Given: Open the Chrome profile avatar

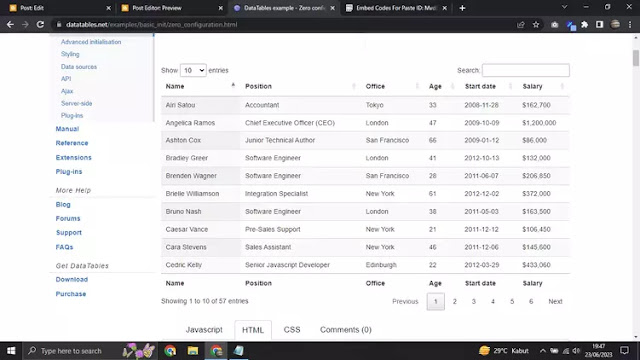Looking at the screenshot, I should pos(615,24).
